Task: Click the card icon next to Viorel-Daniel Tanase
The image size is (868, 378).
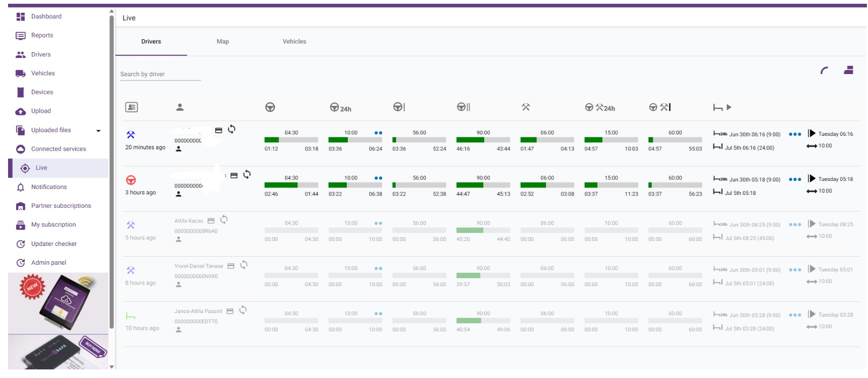Action: click(x=231, y=266)
